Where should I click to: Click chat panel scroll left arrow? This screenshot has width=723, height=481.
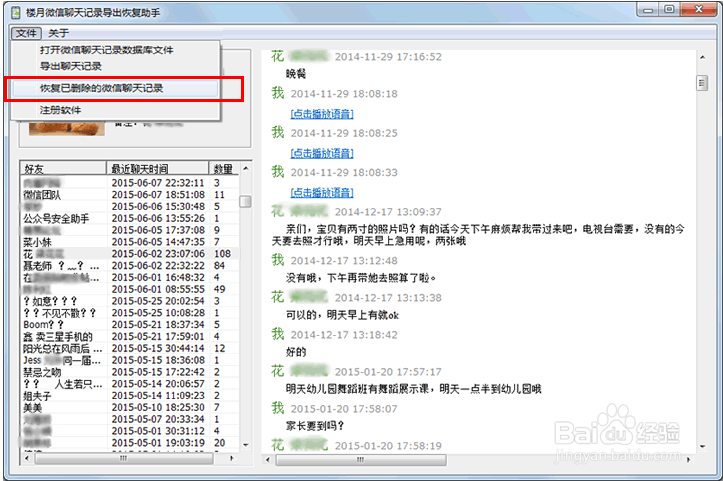tap(268, 460)
